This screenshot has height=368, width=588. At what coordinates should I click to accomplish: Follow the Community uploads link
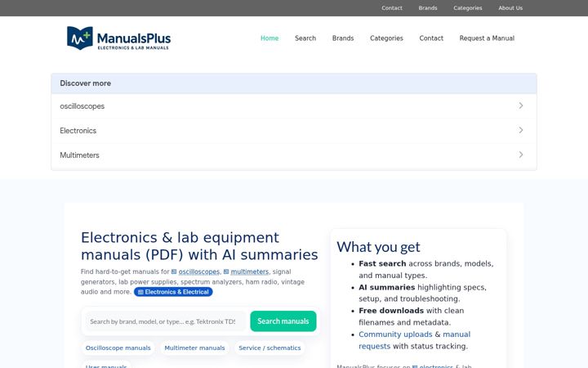[395, 334]
